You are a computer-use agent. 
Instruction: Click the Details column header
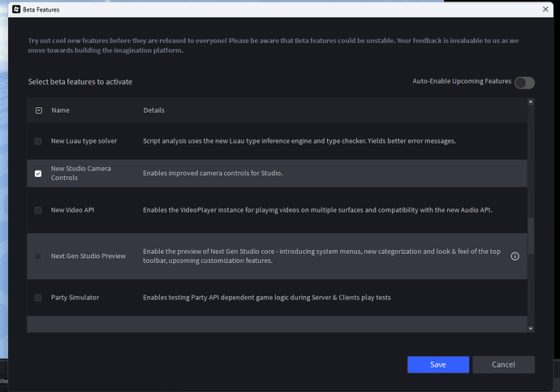(154, 110)
